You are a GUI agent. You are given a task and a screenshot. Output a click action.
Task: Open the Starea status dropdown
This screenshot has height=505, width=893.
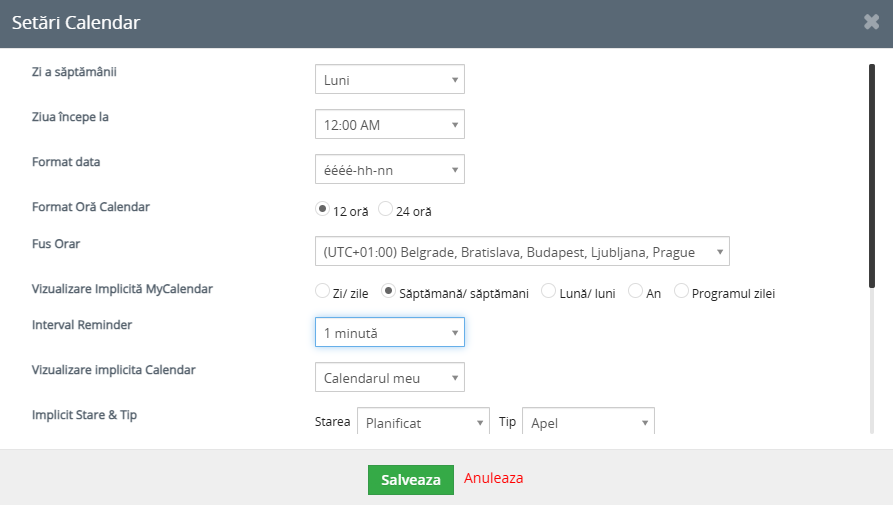423,421
